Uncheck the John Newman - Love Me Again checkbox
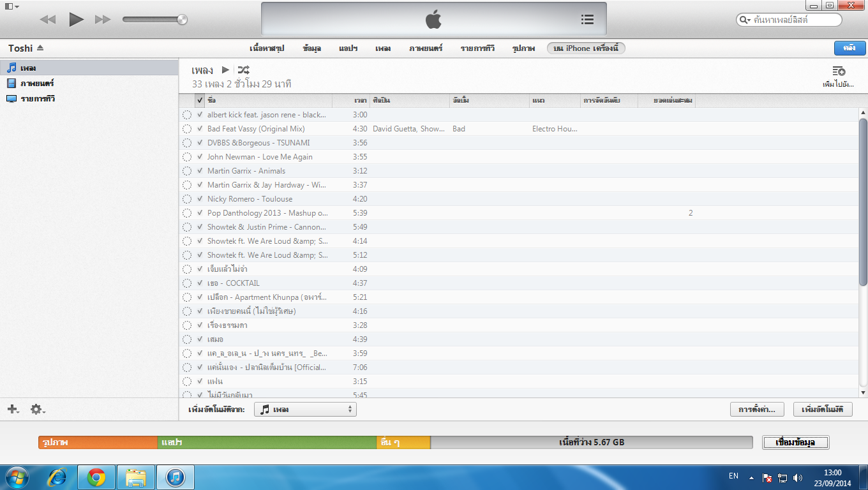The width and height of the screenshot is (868, 490). pos(200,157)
